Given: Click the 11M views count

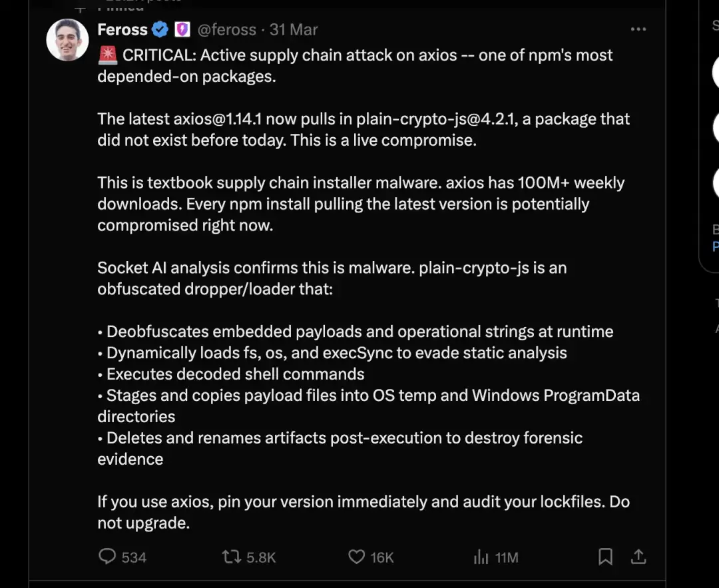Looking at the screenshot, I should [507, 557].
